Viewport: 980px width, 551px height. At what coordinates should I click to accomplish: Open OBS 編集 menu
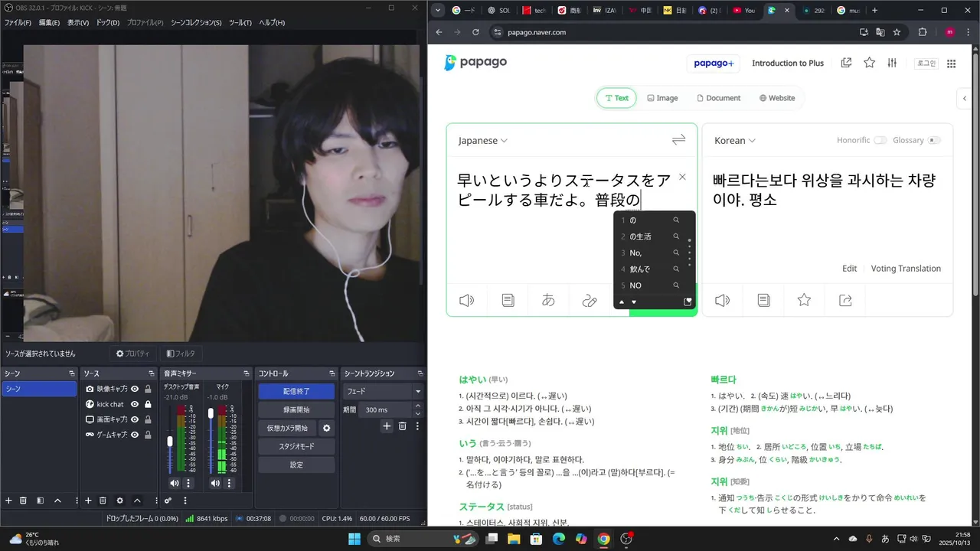click(x=49, y=23)
